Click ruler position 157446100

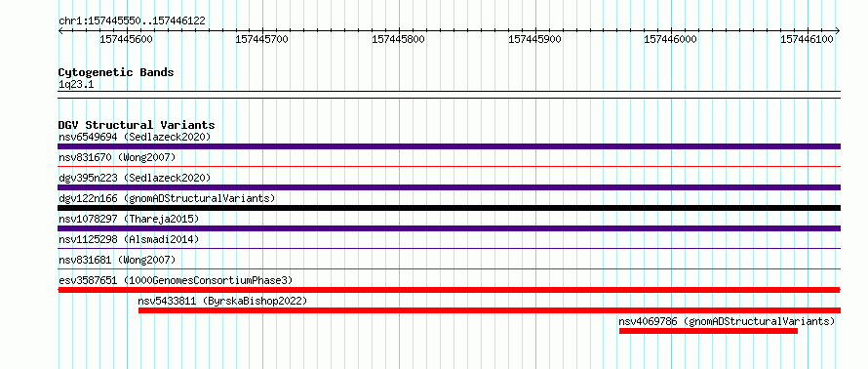click(x=808, y=39)
